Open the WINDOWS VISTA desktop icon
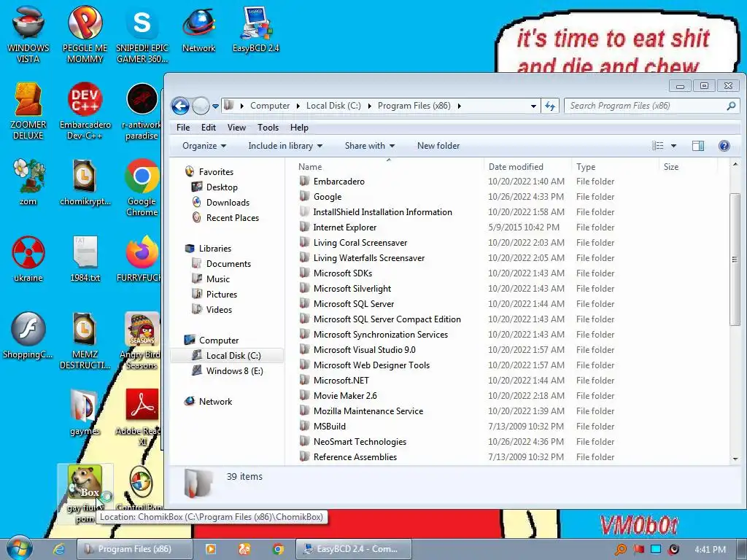 click(x=28, y=34)
